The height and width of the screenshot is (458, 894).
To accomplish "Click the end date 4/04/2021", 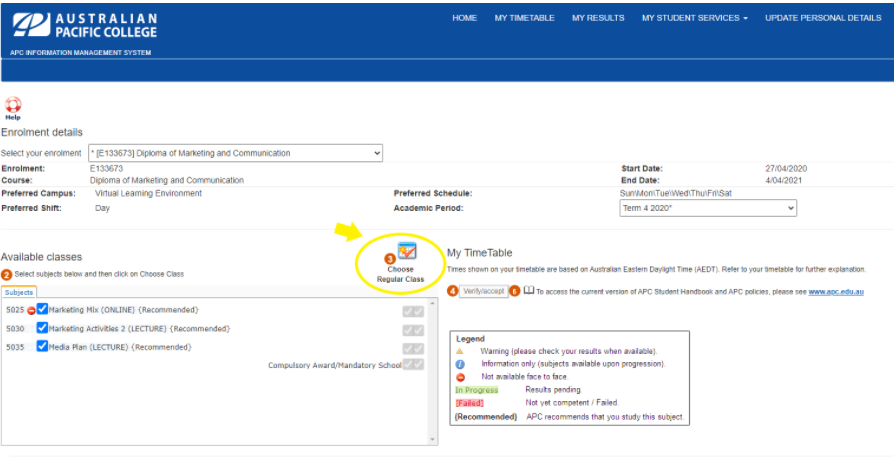I will (784, 180).
